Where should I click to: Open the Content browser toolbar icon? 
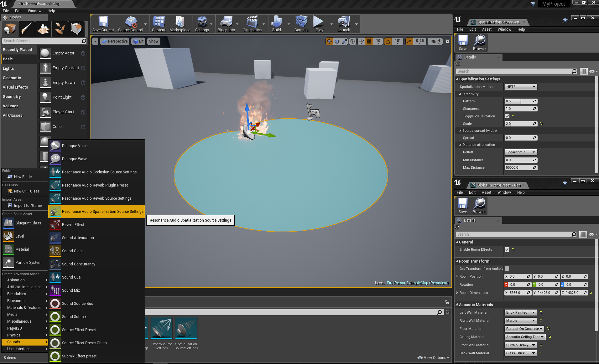(x=159, y=24)
